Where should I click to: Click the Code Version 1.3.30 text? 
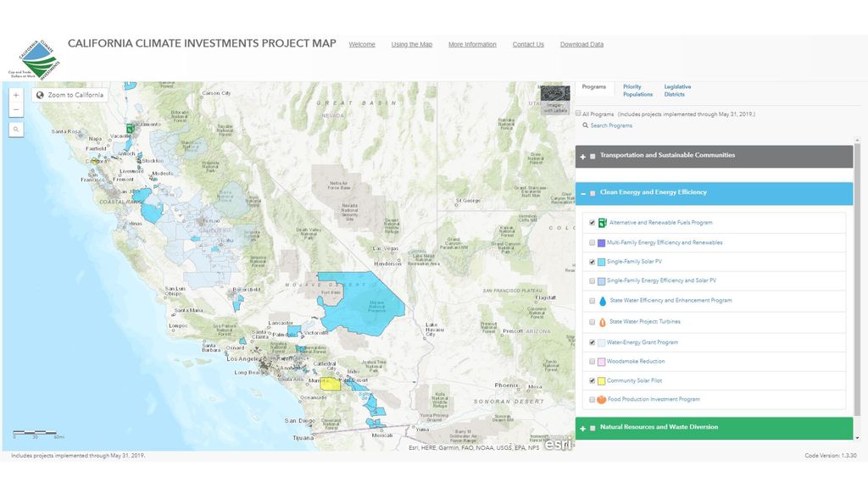(x=831, y=456)
